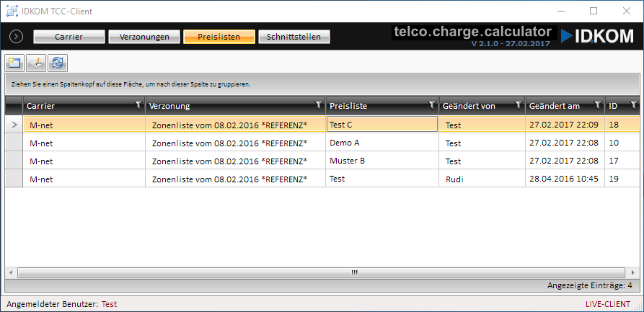Click the Geändert von cell in Demo A row
This screenshot has height=312, width=644.
[482, 143]
